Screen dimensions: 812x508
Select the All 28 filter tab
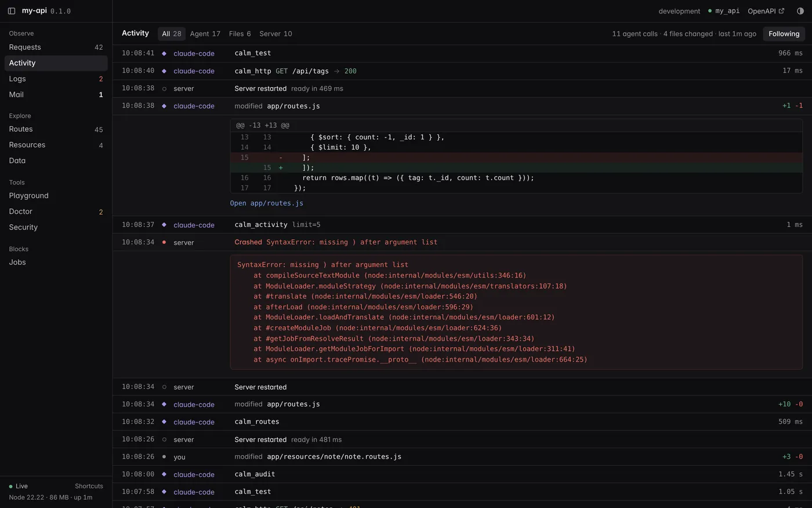172,34
